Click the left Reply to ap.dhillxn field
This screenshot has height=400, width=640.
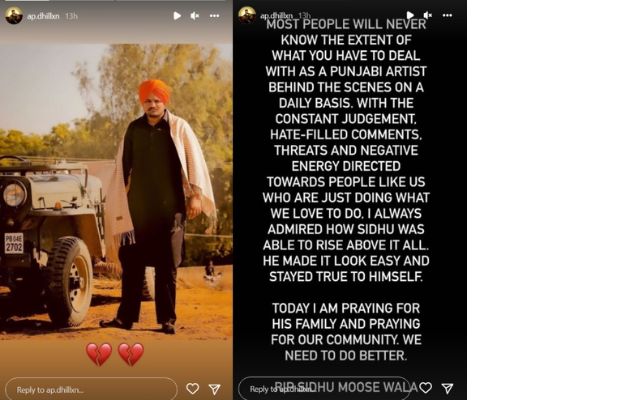[91, 389]
